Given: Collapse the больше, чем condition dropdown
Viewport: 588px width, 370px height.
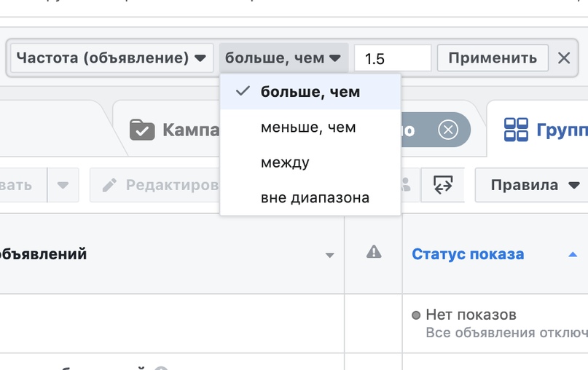Looking at the screenshot, I should click(x=283, y=58).
